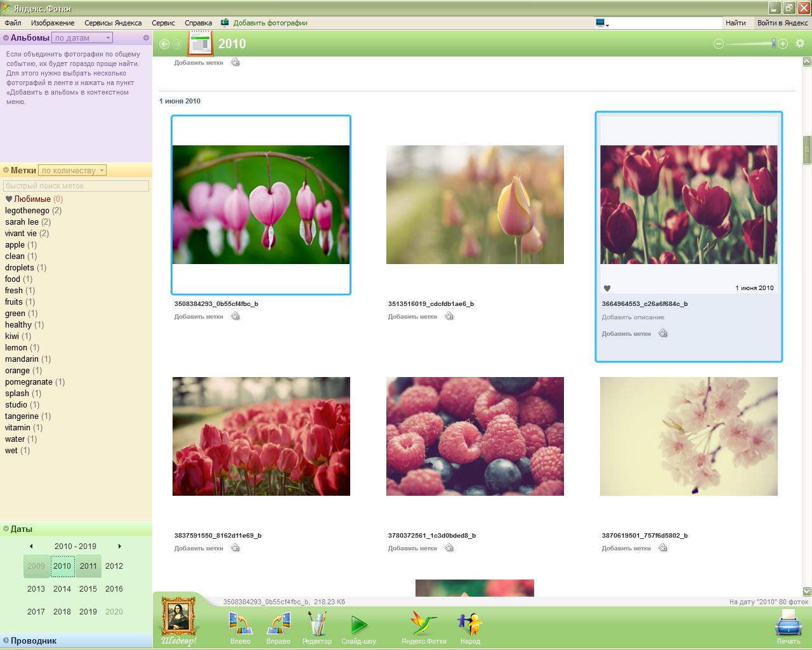Open albums sort dropdown 'по датам'

pyautogui.click(x=82, y=37)
